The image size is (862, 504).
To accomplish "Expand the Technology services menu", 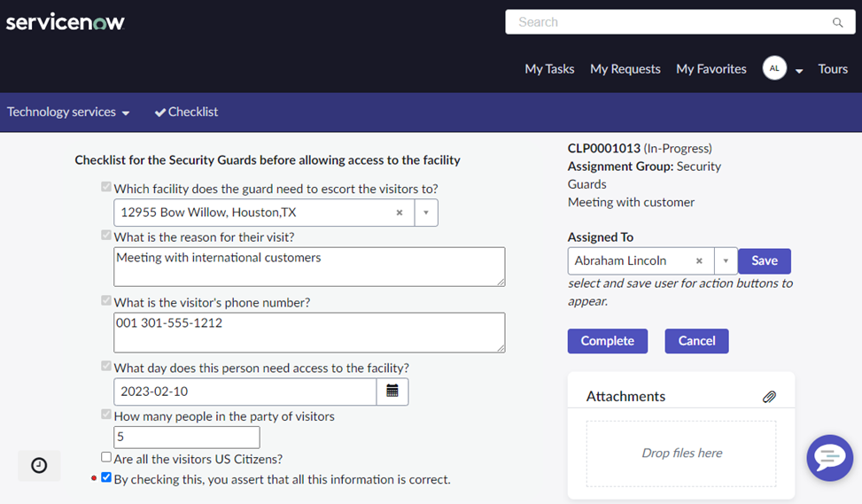I will 68,112.
